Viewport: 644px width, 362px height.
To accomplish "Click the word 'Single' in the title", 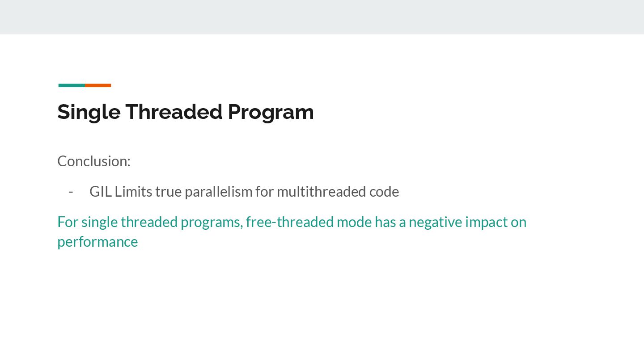I will click(89, 112).
